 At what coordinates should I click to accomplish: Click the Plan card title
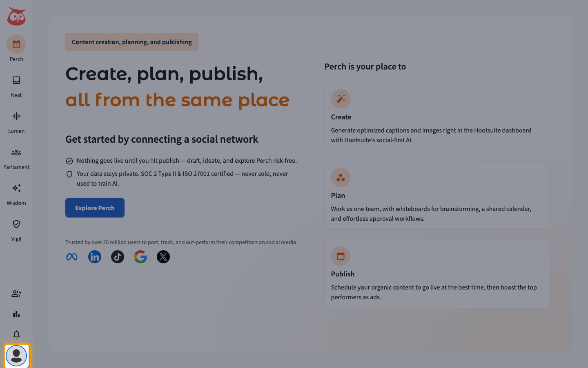pyautogui.click(x=338, y=195)
